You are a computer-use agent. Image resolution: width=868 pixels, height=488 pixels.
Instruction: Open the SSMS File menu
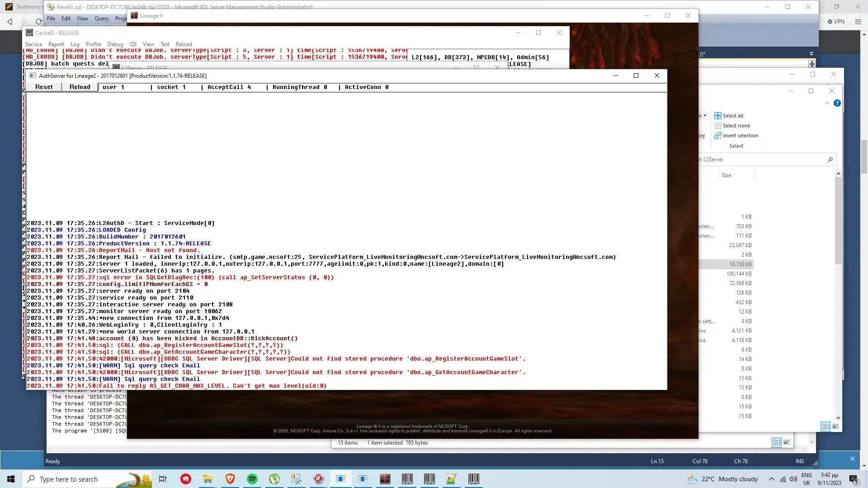coord(51,19)
